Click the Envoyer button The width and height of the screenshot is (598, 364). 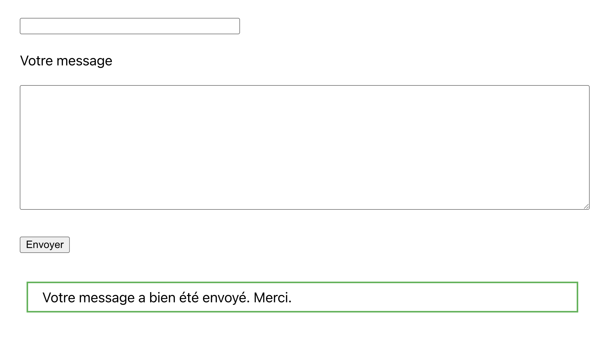[x=45, y=245]
